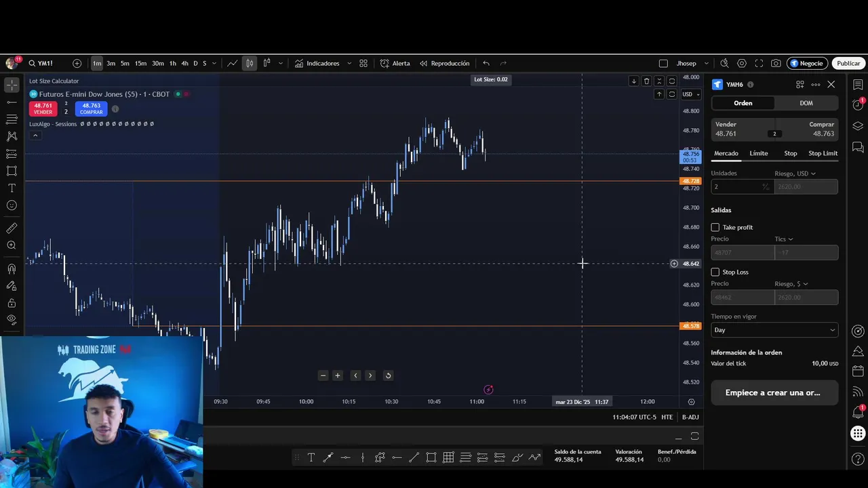
Task: Enter fullscreen mode
Action: (x=759, y=63)
